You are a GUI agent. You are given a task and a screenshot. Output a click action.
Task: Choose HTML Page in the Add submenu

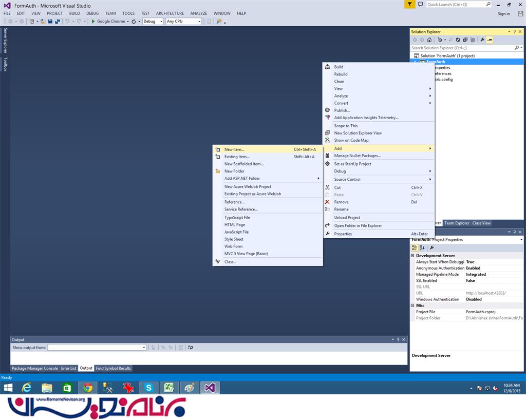pyautogui.click(x=268, y=224)
